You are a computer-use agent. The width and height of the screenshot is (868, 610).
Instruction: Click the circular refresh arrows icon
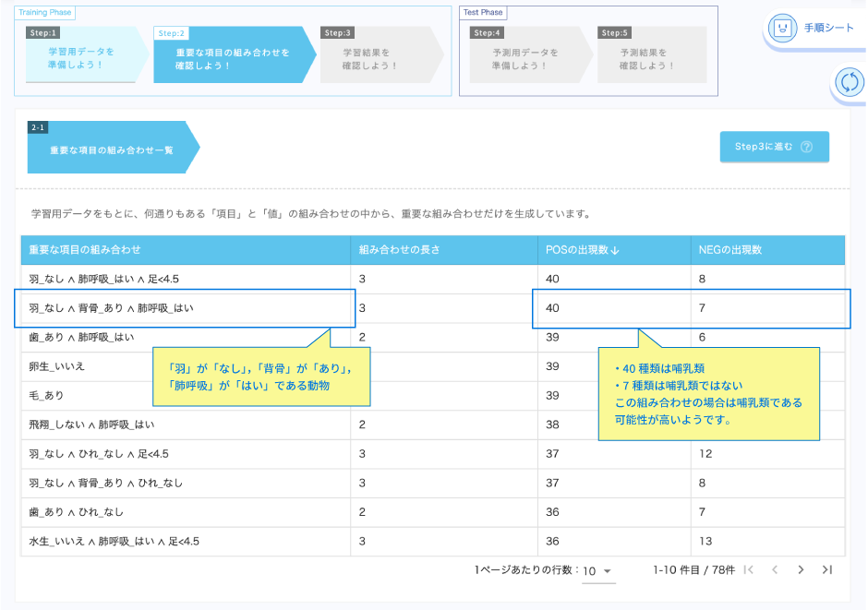[x=850, y=83]
